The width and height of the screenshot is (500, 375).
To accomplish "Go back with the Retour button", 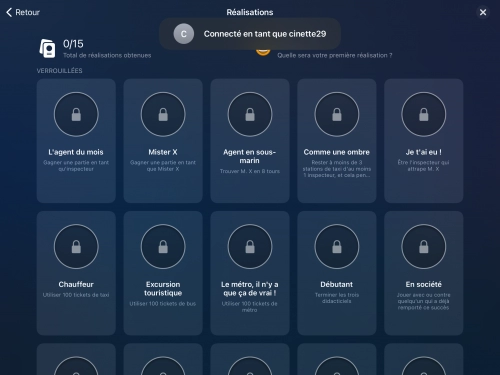I will click(23, 12).
